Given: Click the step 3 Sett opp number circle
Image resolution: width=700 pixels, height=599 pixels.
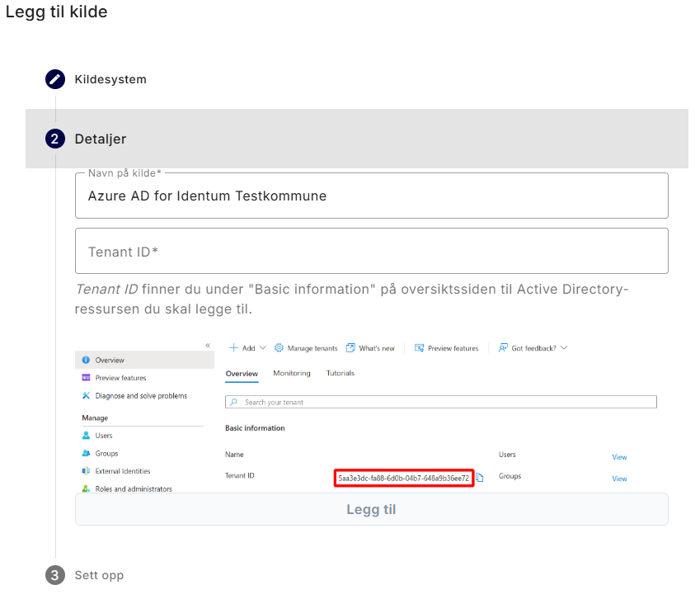Looking at the screenshot, I should [x=55, y=575].
